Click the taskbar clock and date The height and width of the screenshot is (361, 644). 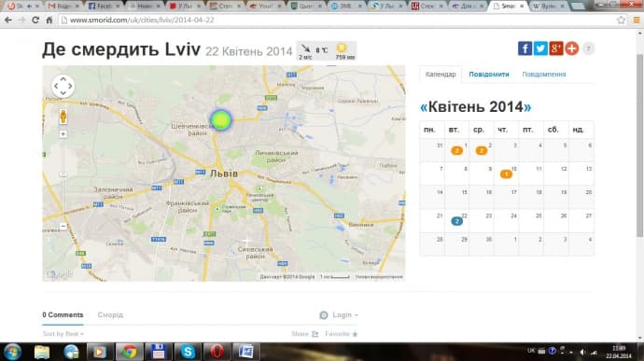pos(619,352)
